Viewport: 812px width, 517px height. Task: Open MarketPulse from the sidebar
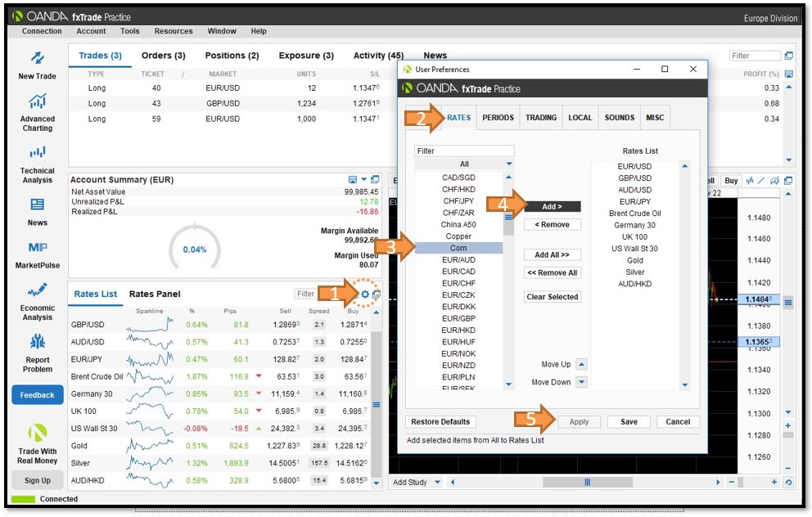coord(38,247)
